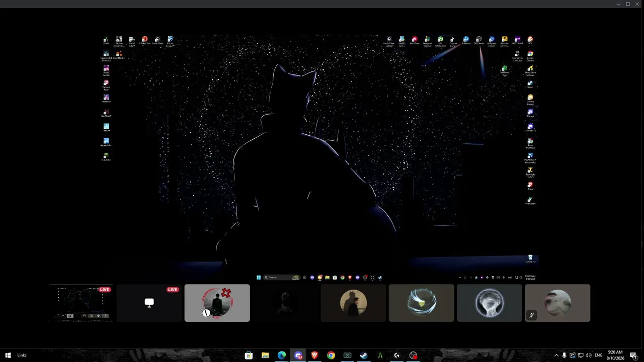644x362 pixels.
Task: Open File Explorer from the taskbar
Action: point(265,355)
